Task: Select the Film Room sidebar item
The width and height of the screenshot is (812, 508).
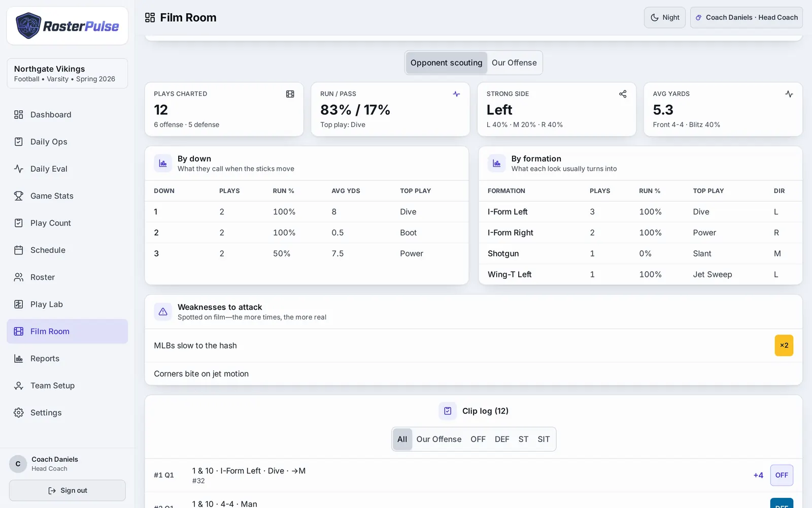Action: [67, 331]
